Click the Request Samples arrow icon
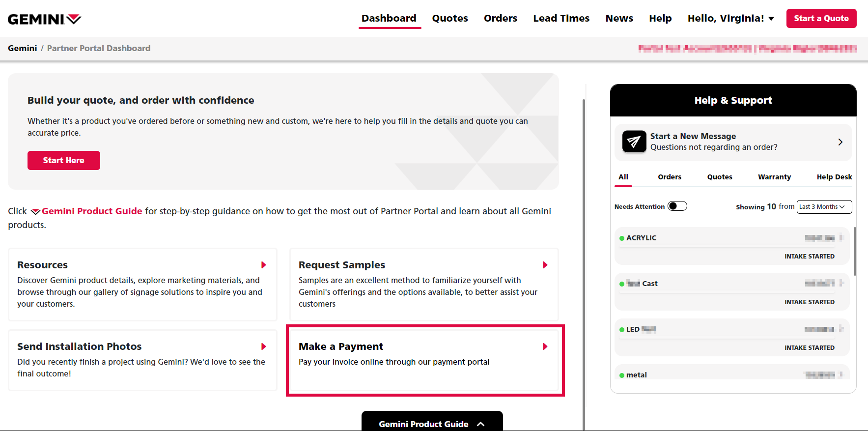Viewport: 868px width, 431px height. [x=545, y=265]
